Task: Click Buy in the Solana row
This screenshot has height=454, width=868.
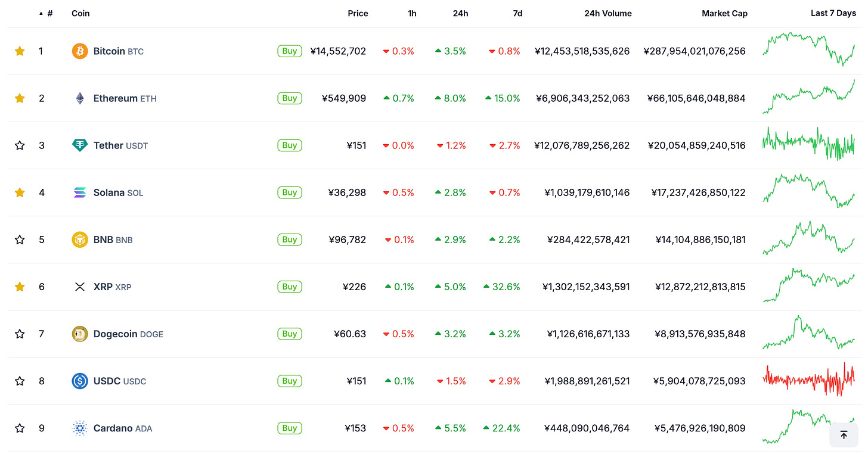Action: coord(290,192)
